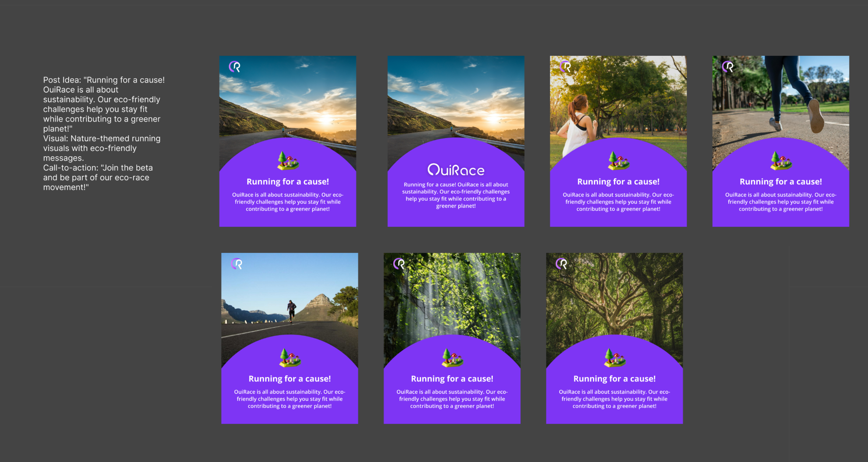Image resolution: width=868 pixels, height=462 pixels.
Task: Click the tree-and-mushroom icon on the sunlit forest rays card
Action: click(x=452, y=358)
